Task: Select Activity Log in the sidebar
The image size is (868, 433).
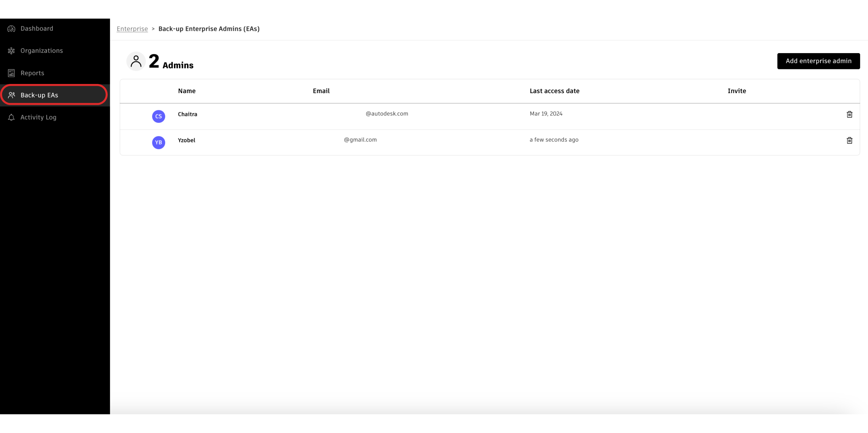Action: tap(38, 117)
